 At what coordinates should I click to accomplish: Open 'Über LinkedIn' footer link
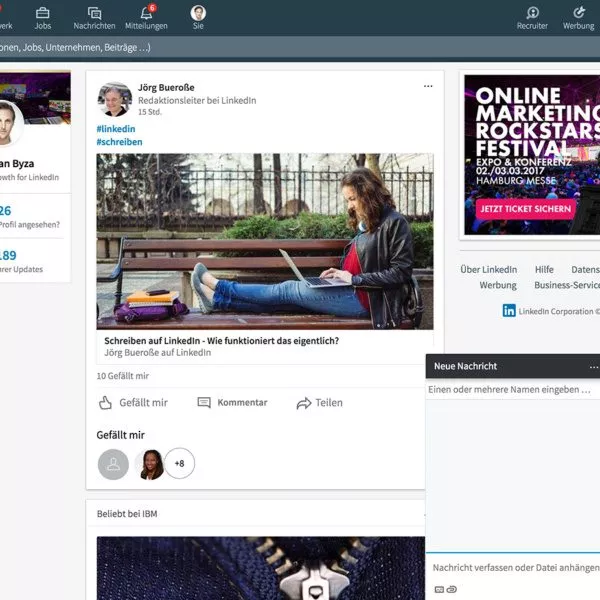pyautogui.click(x=489, y=270)
